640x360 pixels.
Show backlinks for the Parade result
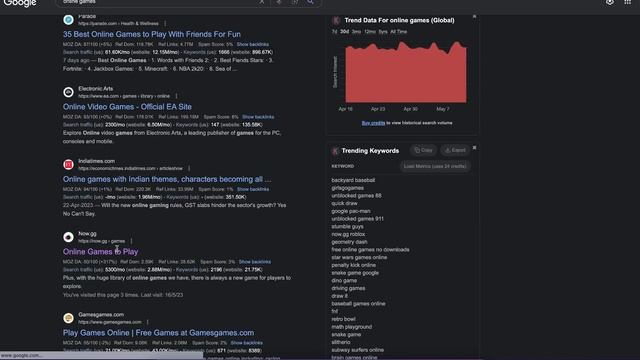(x=253, y=44)
